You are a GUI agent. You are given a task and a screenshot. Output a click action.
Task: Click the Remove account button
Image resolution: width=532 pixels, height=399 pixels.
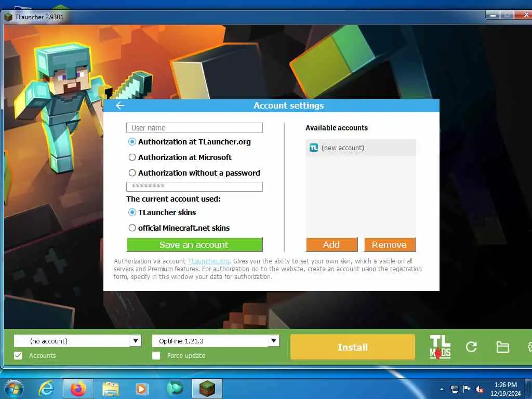click(390, 245)
